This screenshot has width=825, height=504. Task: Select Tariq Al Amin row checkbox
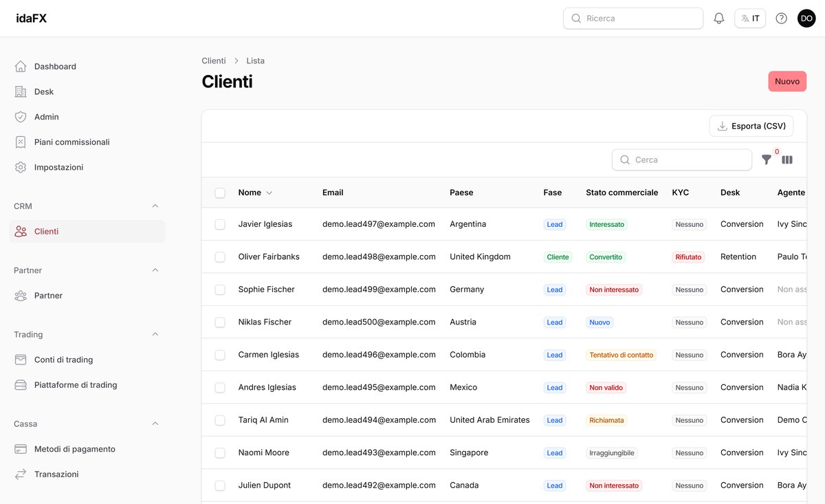coord(220,421)
